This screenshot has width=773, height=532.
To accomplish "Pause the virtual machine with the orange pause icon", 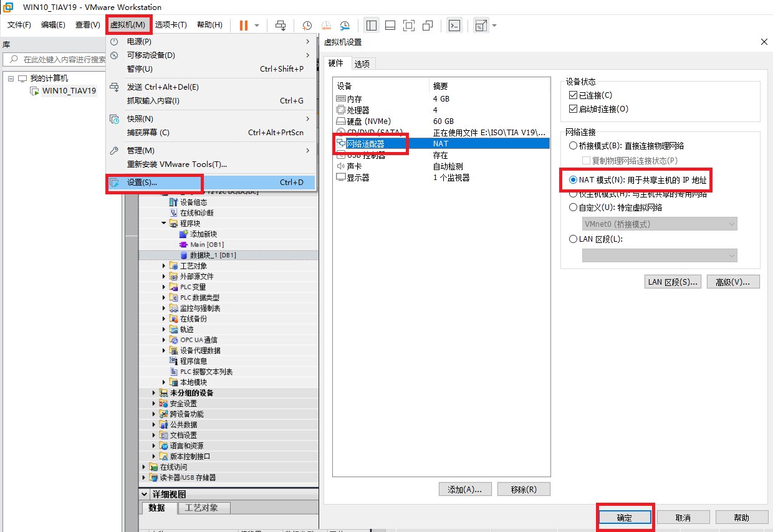I will point(243,26).
